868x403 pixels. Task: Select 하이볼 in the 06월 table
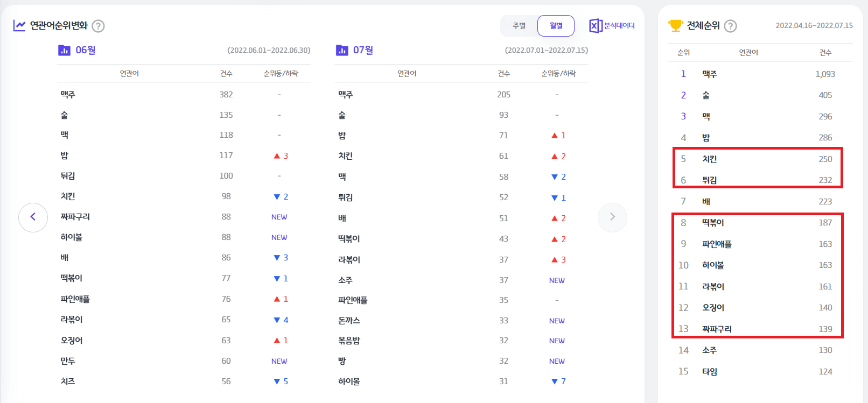click(x=72, y=237)
